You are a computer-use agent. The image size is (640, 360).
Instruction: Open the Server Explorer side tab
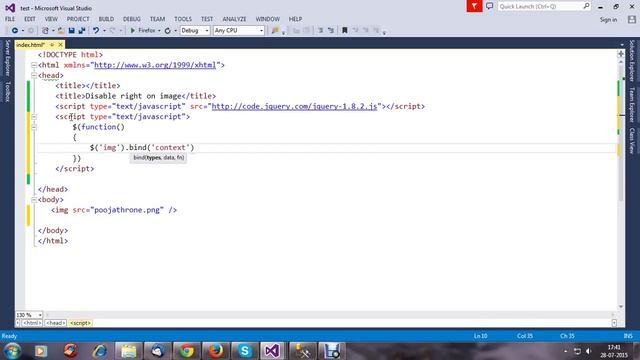(x=7, y=58)
